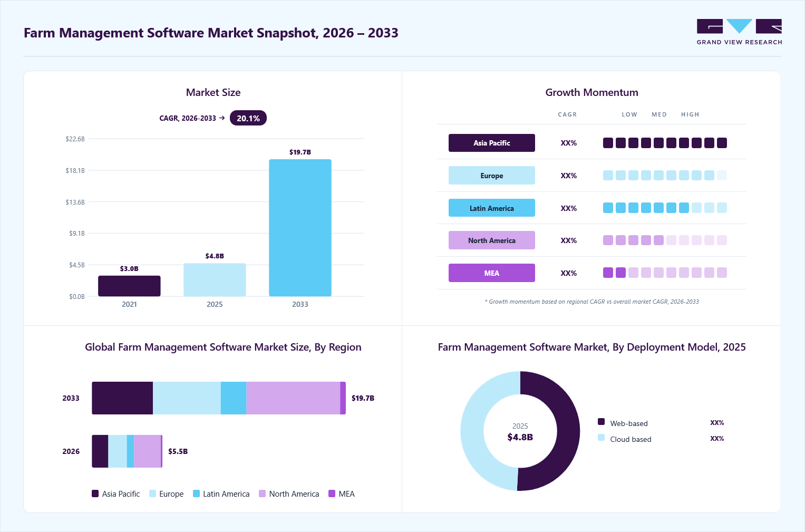Click the Web-based legend swatch
The width and height of the screenshot is (805, 532).
602,421
